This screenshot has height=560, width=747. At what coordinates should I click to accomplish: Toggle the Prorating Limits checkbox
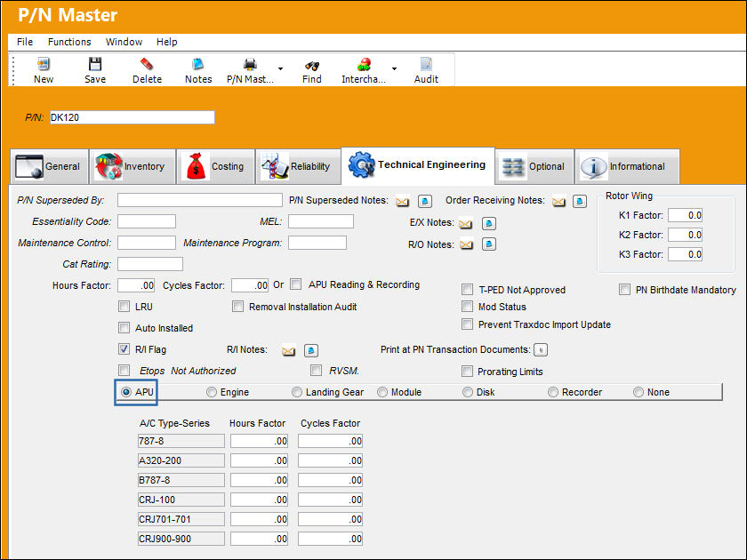click(468, 371)
